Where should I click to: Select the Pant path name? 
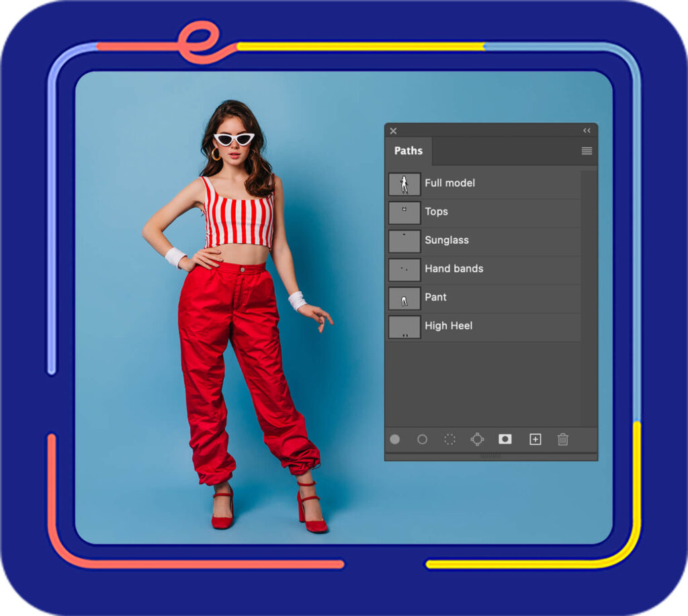[435, 297]
